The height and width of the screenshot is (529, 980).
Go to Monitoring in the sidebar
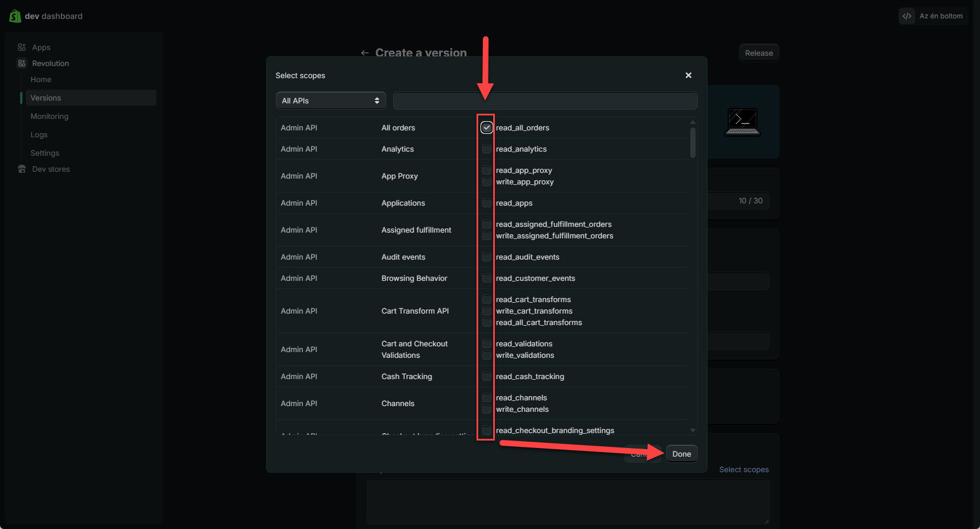click(49, 116)
